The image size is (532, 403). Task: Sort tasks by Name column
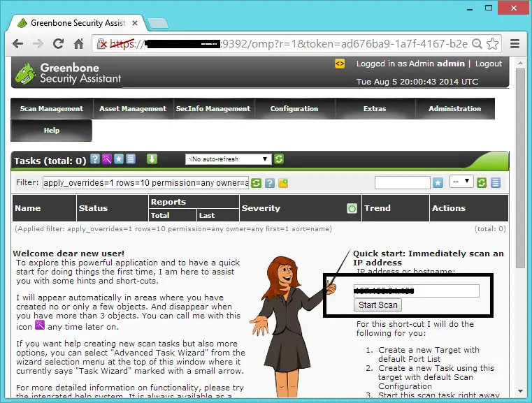point(28,208)
